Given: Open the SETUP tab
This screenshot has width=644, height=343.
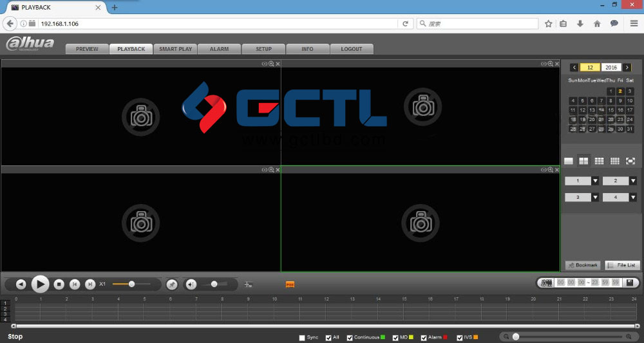Looking at the screenshot, I should pos(263,49).
